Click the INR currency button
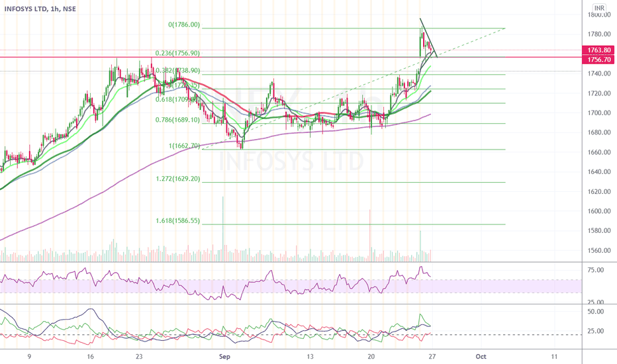617x364 pixels. coord(599,8)
